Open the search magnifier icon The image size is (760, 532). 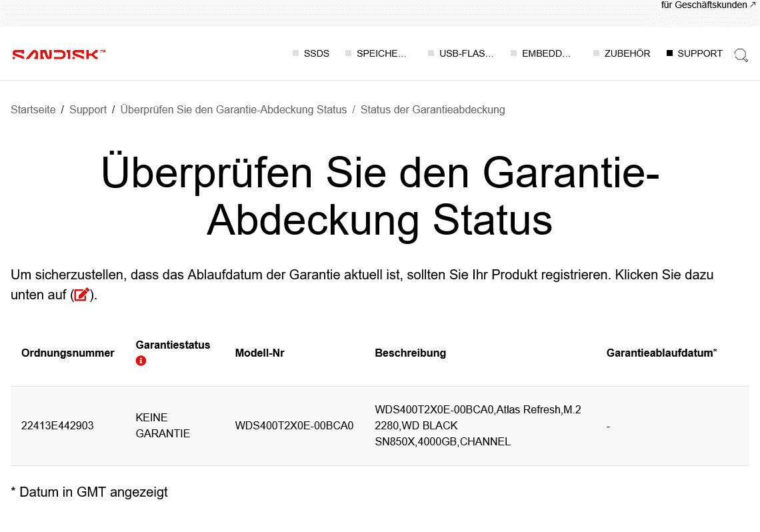tap(741, 55)
